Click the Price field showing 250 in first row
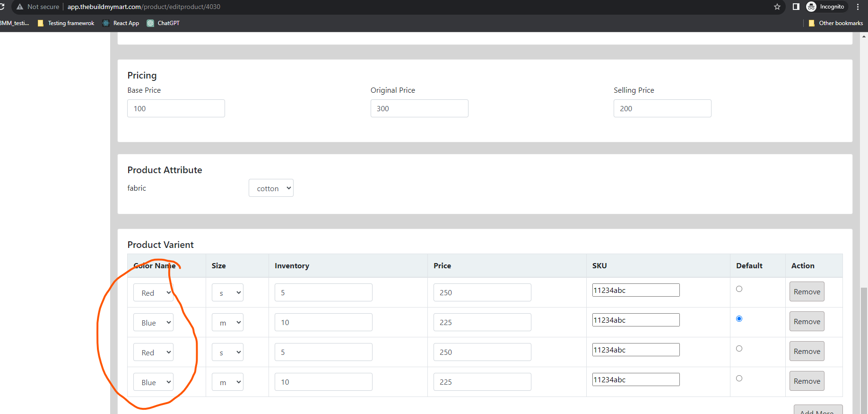Screen dimensions: 868x414 482,292
